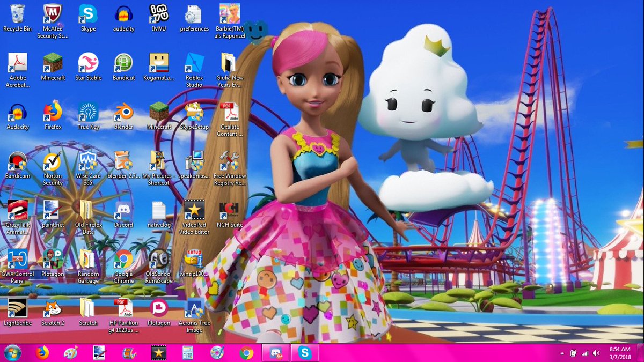The image size is (644, 362).
Task: Launch Wise Care 365 shortcut
Action: click(88, 169)
